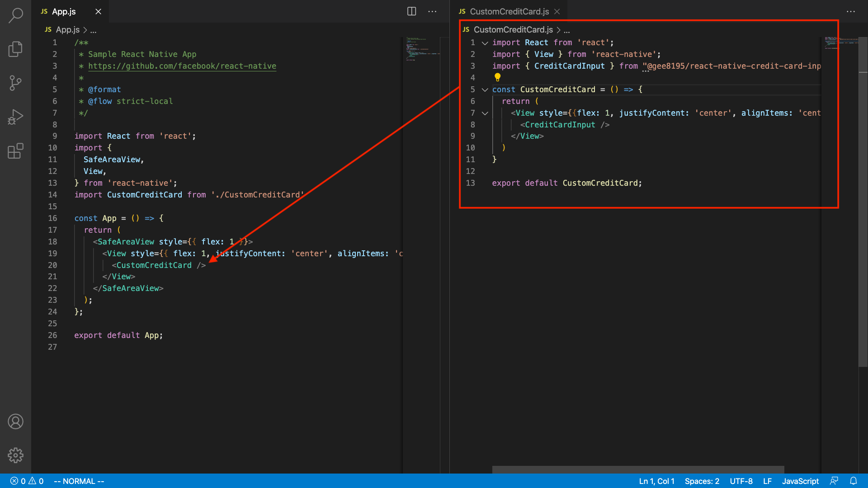Collapse the CustomCreditCard function fold arrow
The image size is (868, 488).
pos(485,90)
